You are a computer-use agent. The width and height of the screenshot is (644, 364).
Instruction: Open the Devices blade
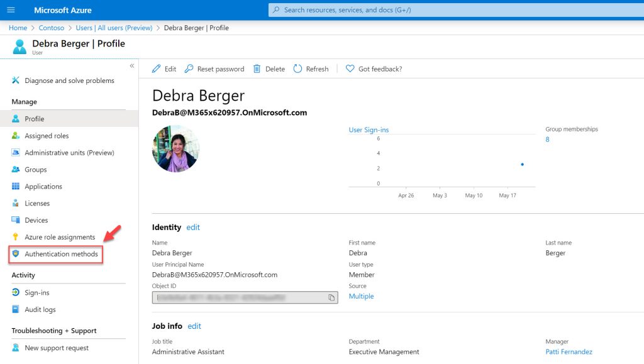tap(36, 220)
